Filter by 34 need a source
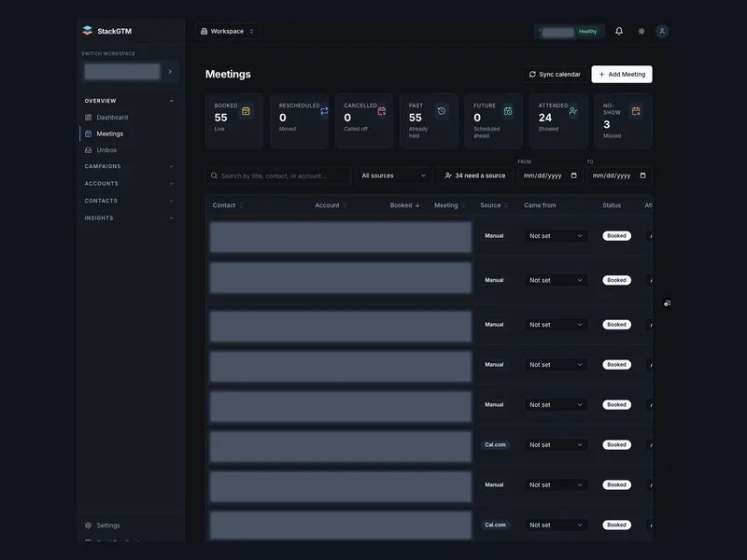747x560 pixels. 475,175
